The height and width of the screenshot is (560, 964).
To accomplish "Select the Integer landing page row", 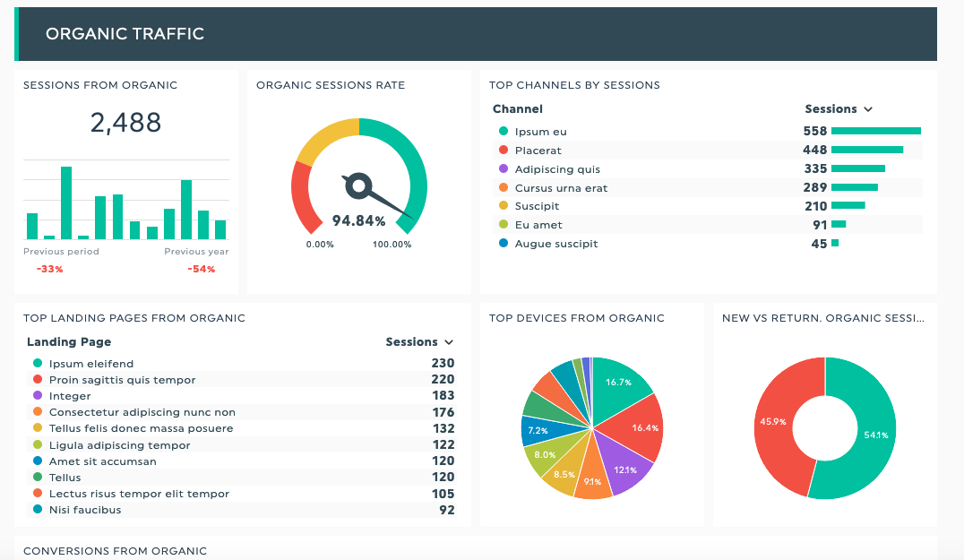I will coord(240,396).
